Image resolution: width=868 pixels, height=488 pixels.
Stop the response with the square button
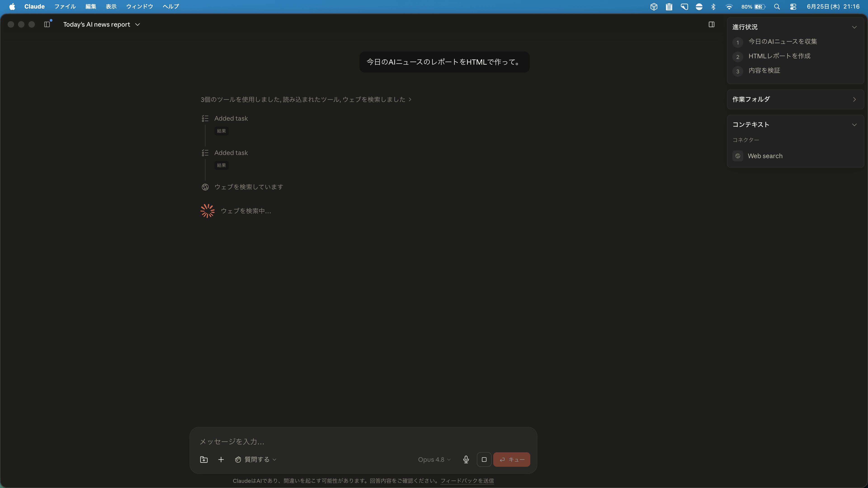(x=484, y=460)
